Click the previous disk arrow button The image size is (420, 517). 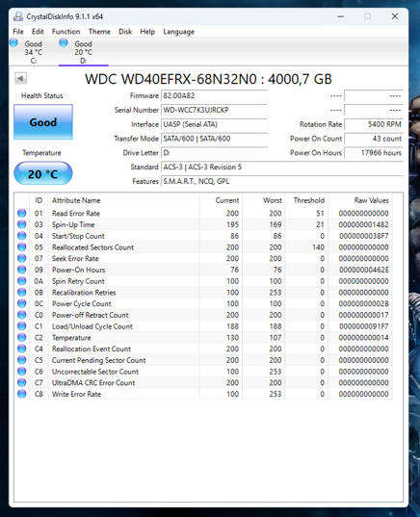21,79
